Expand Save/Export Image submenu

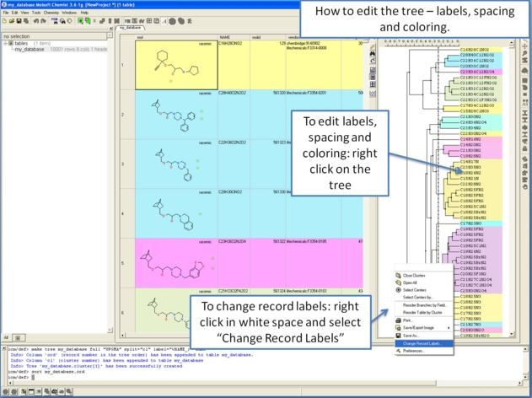pos(419,327)
